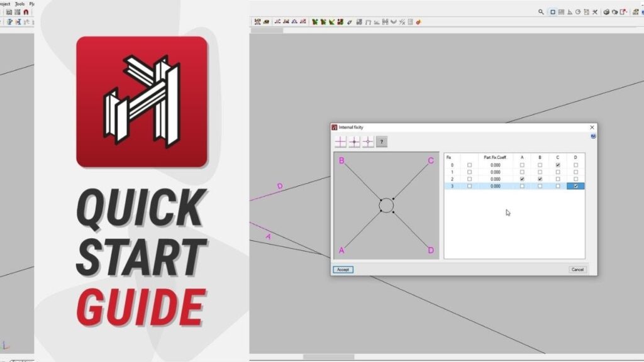Enable the partial fixity checkbox in row 1

469,172
